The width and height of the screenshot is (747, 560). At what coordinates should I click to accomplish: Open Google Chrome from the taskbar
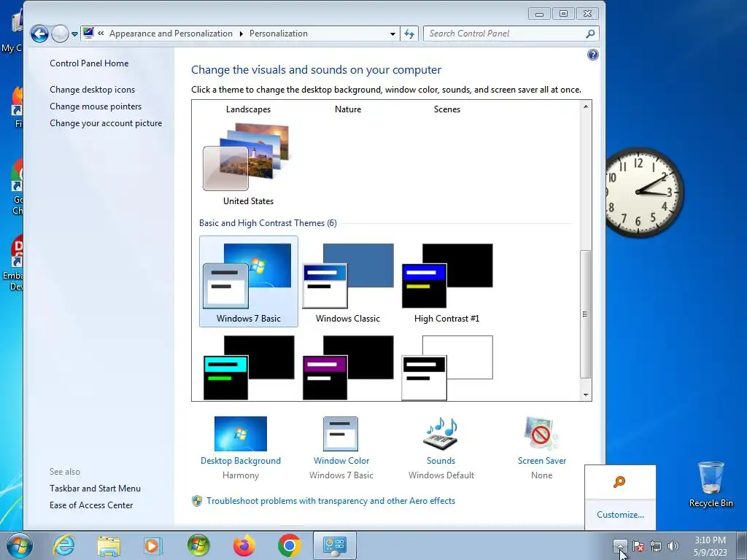(x=289, y=545)
